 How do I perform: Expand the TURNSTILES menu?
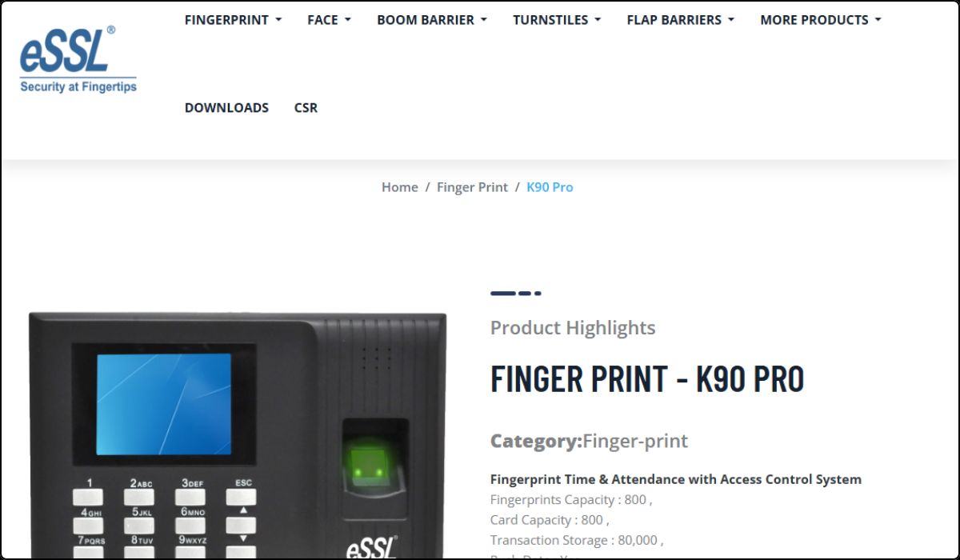coord(557,20)
